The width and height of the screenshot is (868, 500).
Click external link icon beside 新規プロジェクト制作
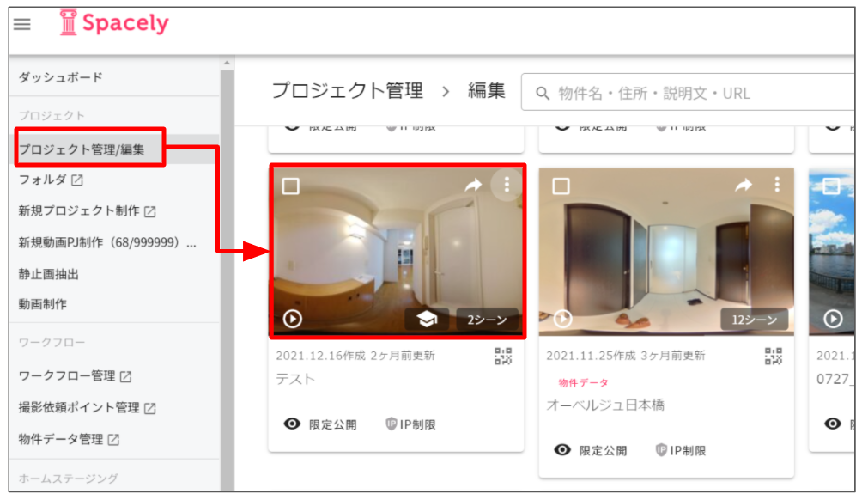150,211
